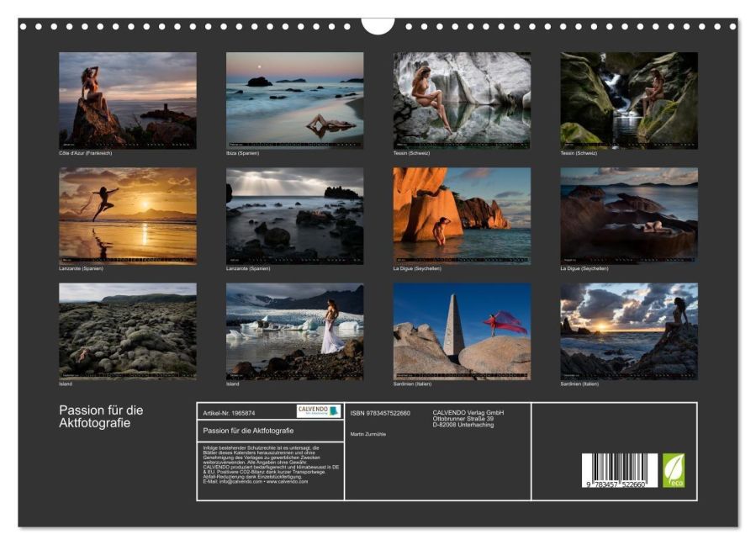
Task: Open the La Digue dusk rock pool thumbnail
Action: coord(629,215)
